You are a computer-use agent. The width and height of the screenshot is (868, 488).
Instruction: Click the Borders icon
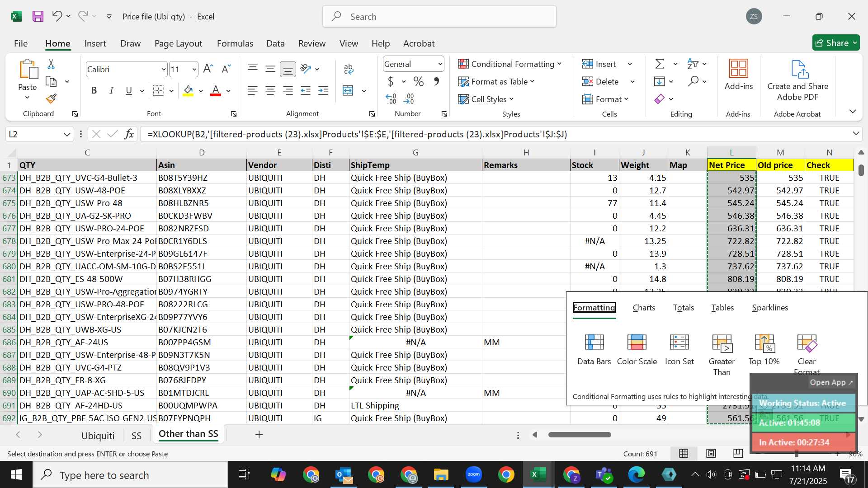[158, 91]
